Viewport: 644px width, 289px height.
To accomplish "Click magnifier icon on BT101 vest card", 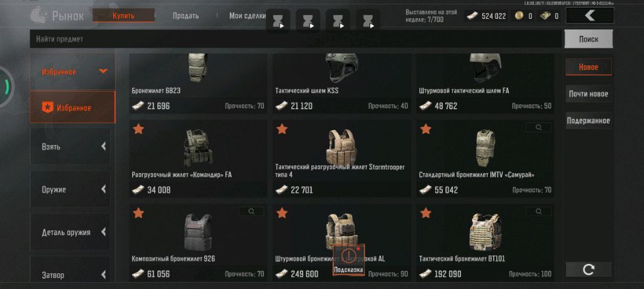I will 538,212.
